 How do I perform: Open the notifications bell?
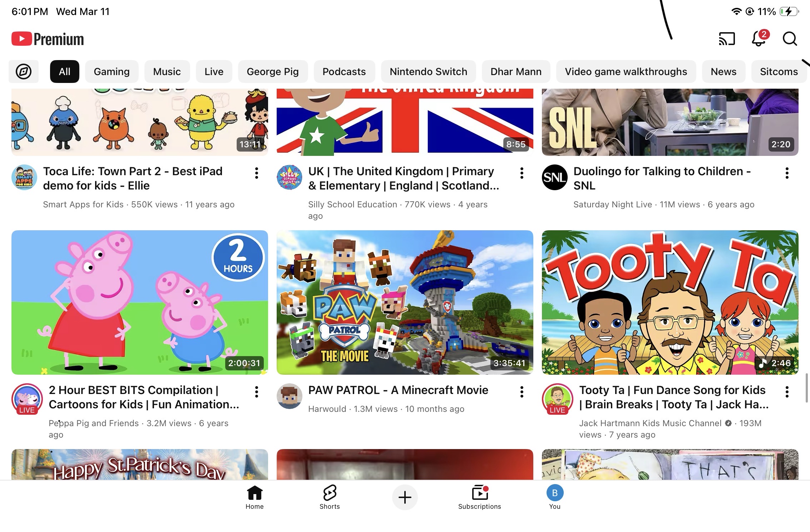(x=759, y=39)
